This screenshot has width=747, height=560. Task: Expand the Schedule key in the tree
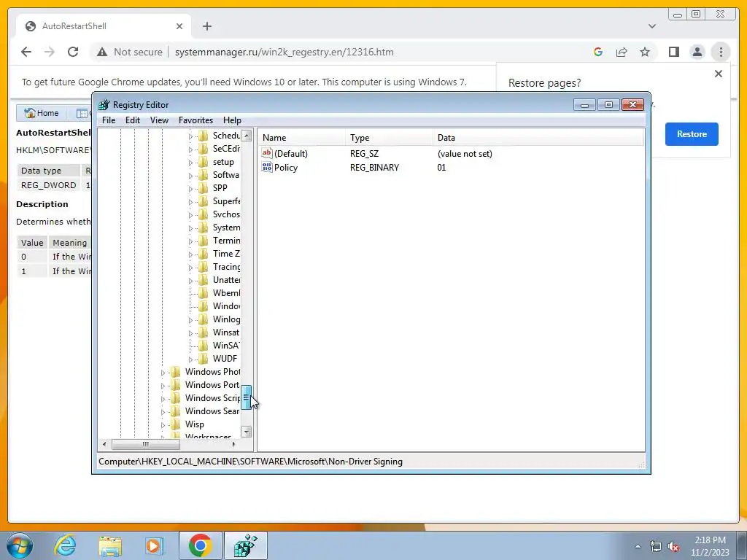(190, 136)
